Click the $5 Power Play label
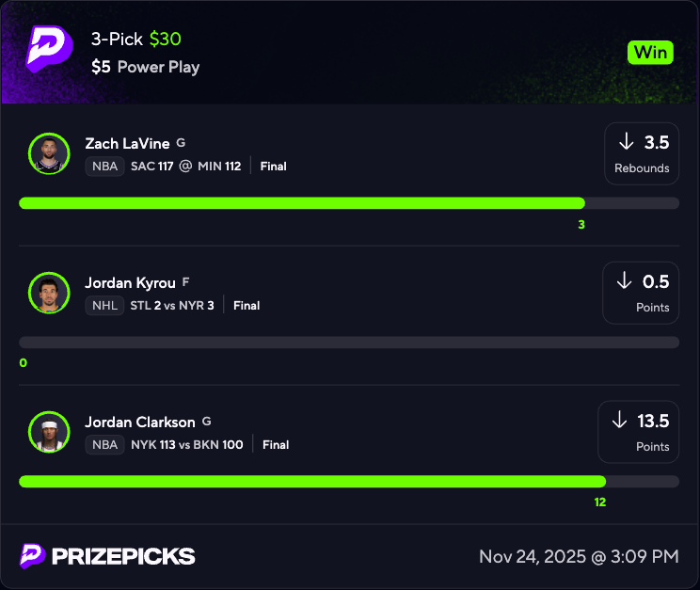700x590 pixels. [x=146, y=67]
